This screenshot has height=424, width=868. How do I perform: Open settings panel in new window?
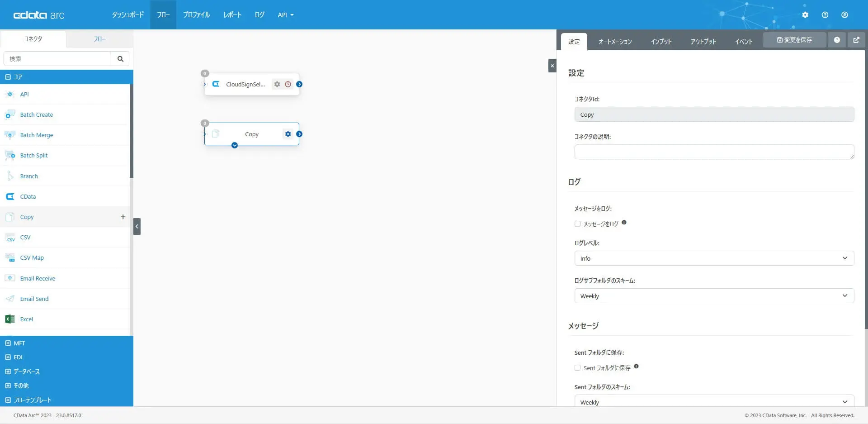click(856, 40)
